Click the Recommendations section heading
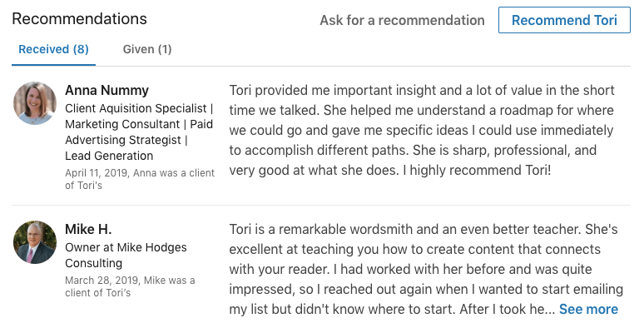Screen dimensions: 644x328 coord(79,19)
